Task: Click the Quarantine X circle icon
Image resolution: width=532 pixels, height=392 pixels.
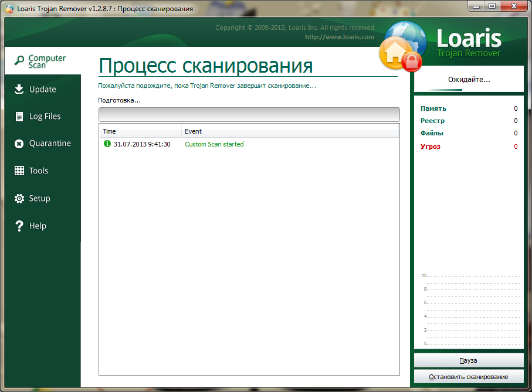Action: (x=19, y=144)
